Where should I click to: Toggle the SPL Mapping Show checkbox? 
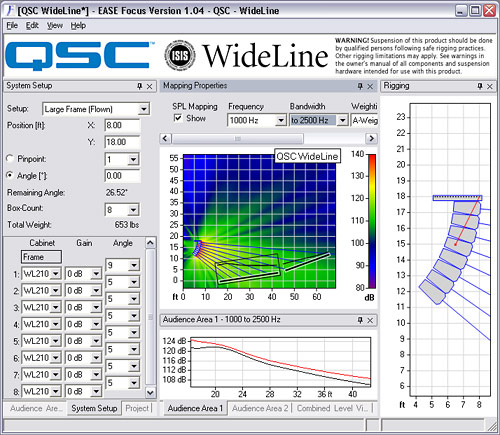tap(178, 118)
